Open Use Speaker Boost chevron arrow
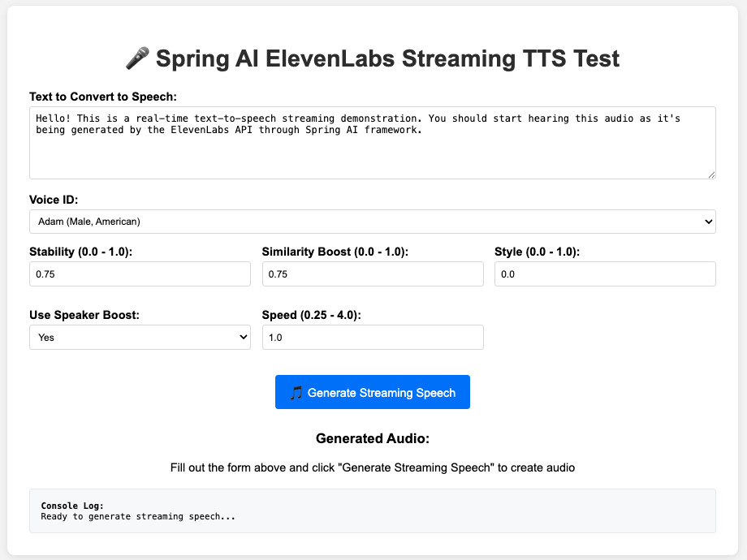Viewport: 747px width, 560px height. tap(243, 337)
